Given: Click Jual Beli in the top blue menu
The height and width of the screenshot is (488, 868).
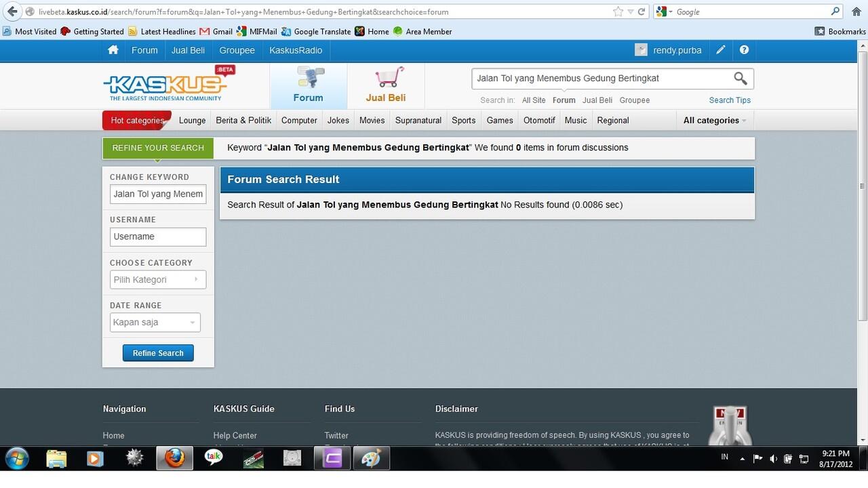Looking at the screenshot, I should (x=188, y=50).
